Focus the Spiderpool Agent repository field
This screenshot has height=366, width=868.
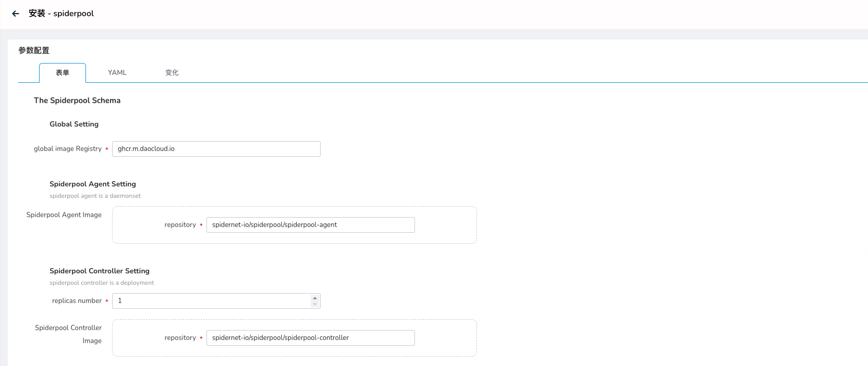310,225
